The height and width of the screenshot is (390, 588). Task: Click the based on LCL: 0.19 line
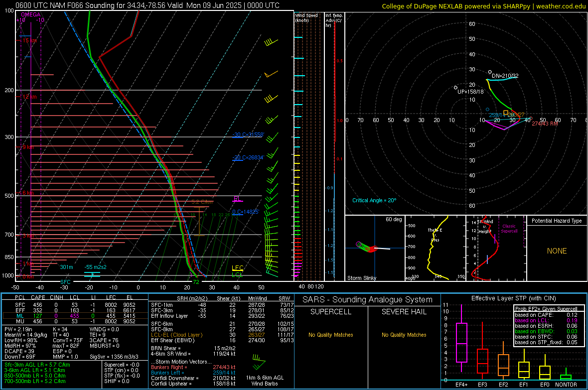coord(546,320)
